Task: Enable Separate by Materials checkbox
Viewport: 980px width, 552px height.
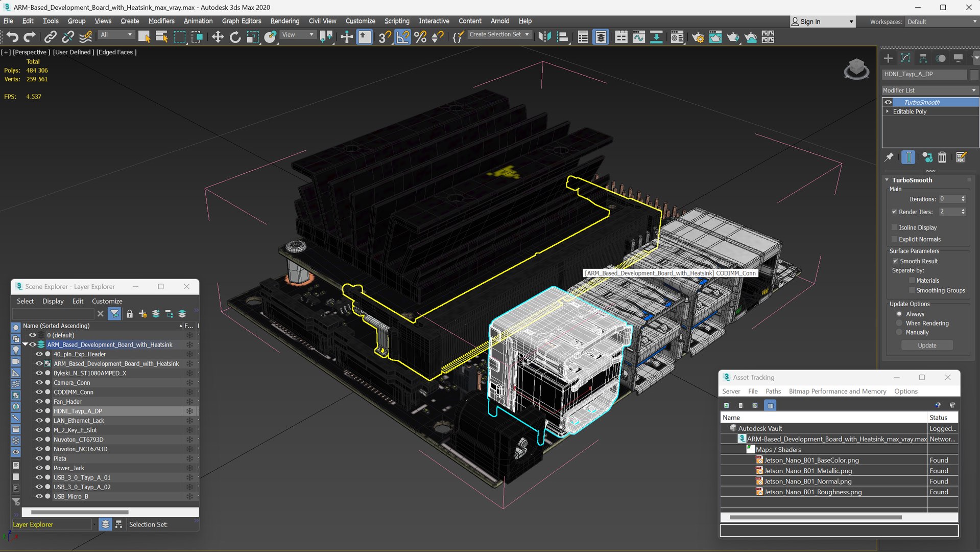Action: click(912, 281)
